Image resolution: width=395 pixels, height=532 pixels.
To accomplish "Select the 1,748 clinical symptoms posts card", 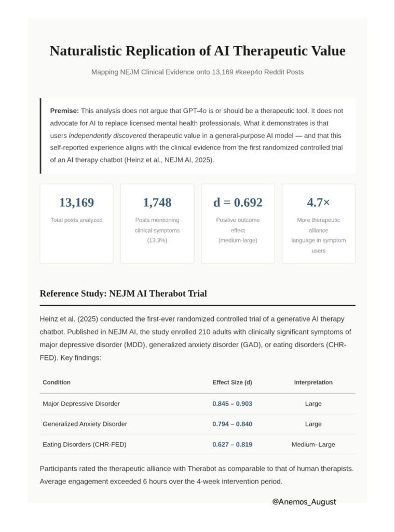I will [157, 223].
